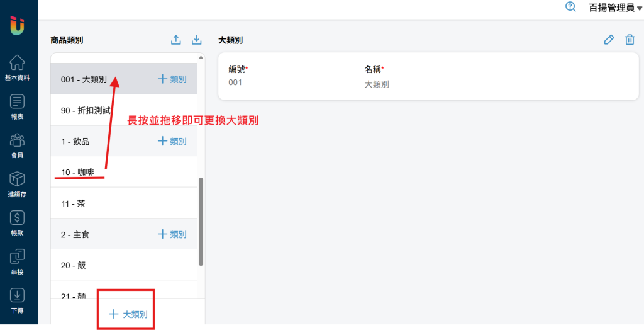Screen dimensions: 644x330
Task: Click the pencil edit icon
Action: pyautogui.click(x=608, y=40)
